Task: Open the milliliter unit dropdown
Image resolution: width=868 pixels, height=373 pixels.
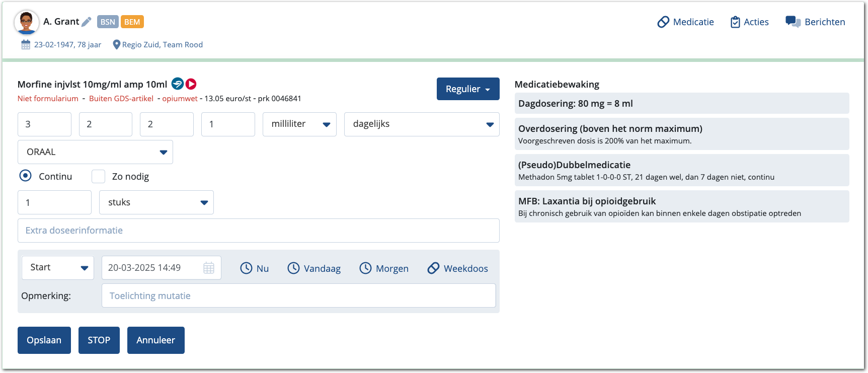Action: click(x=299, y=124)
